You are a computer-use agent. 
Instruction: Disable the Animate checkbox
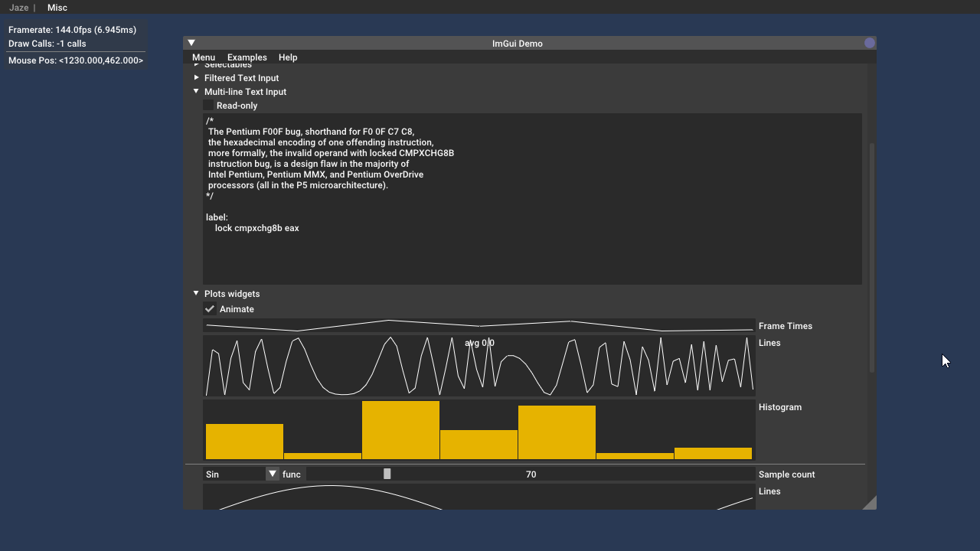coord(210,309)
